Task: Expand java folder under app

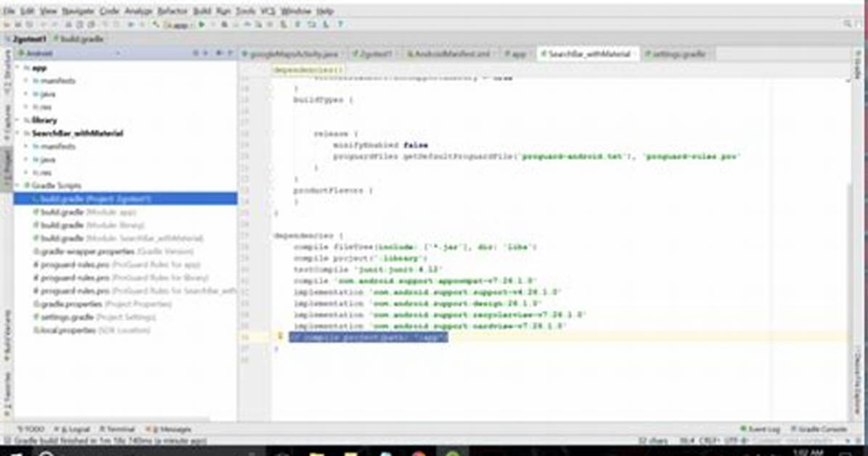Action: tap(26, 94)
